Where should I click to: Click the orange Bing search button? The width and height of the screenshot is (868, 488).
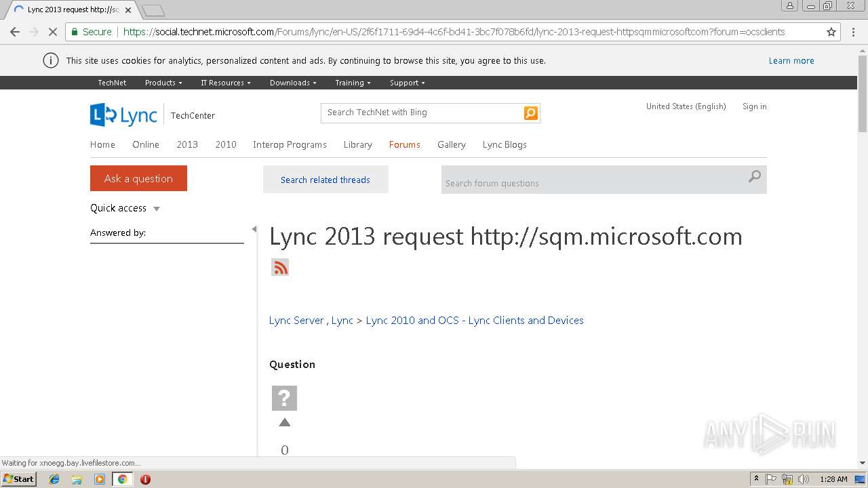531,113
